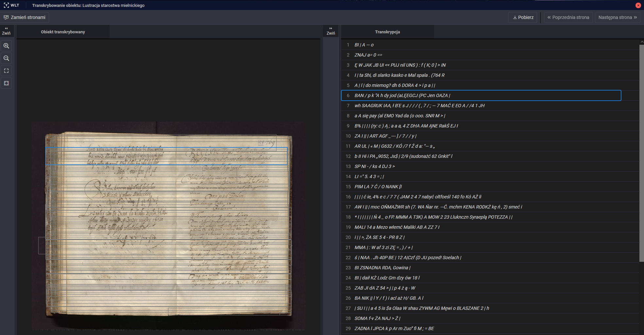
Task: Click the highlighted line 6 'BAN / p k' field
Action: tap(481, 95)
